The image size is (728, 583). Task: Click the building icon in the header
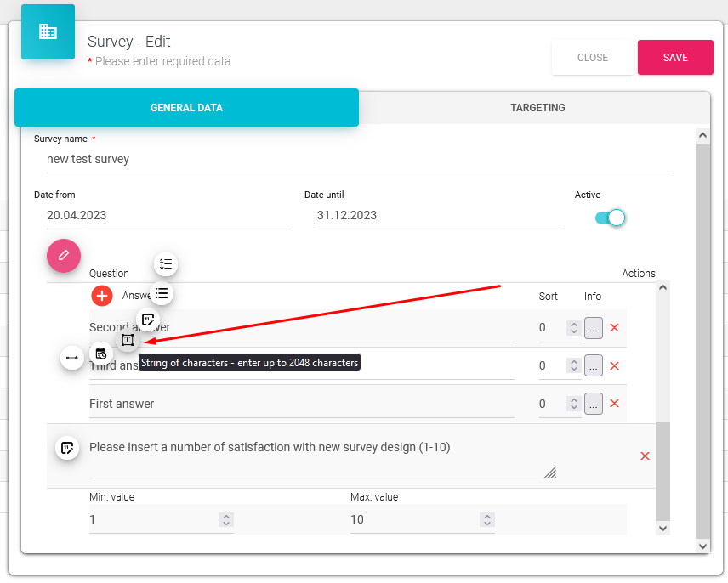click(x=48, y=32)
